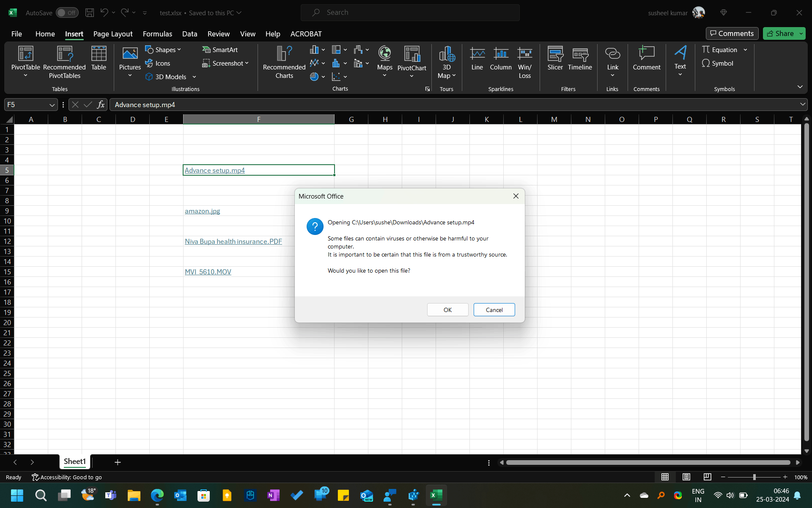
Task: Insert SmartArt graphic
Action: [x=220, y=50]
